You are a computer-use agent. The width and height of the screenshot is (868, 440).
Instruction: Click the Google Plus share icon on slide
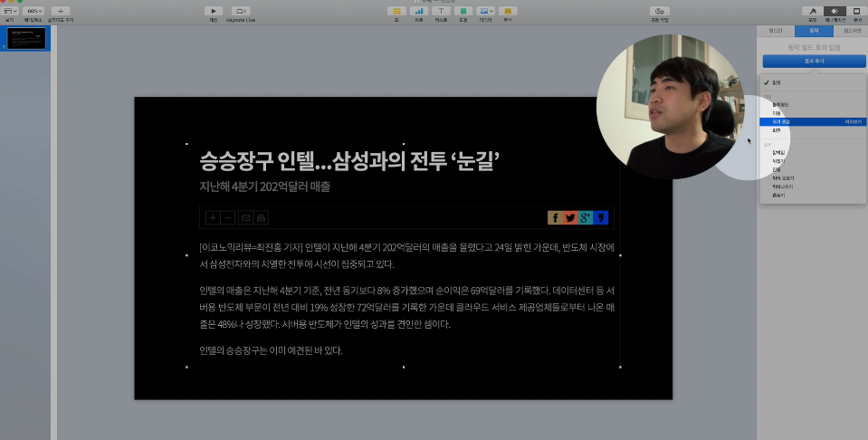tap(586, 217)
